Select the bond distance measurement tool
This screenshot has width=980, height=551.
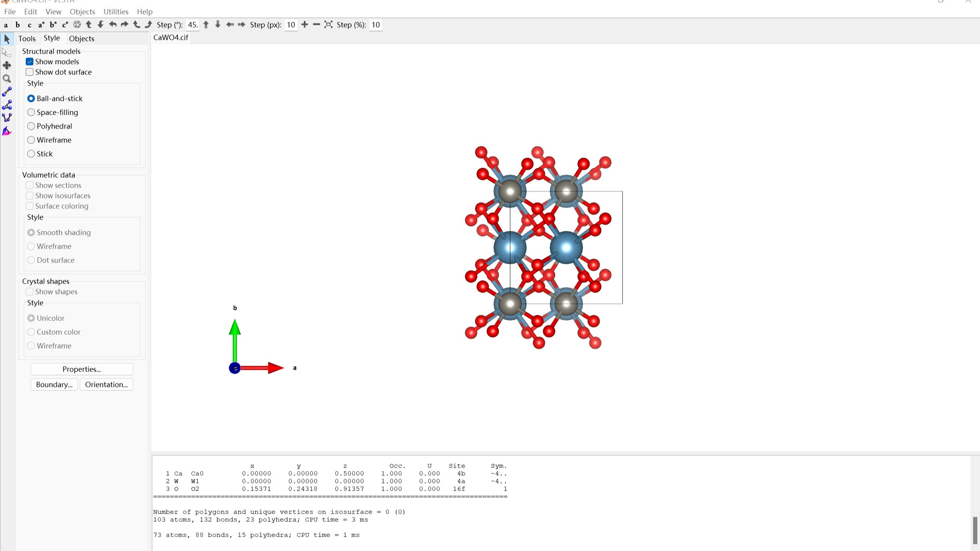pos(7,92)
